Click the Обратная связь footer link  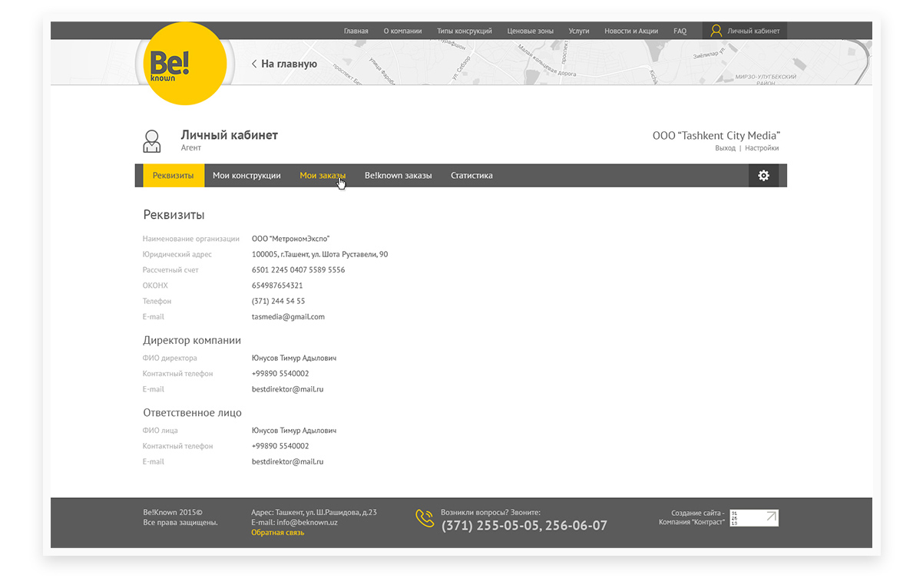pyautogui.click(x=277, y=533)
